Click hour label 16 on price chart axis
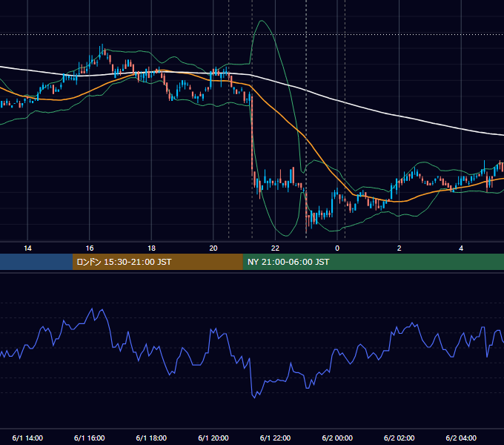504x445 pixels. (x=90, y=248)
